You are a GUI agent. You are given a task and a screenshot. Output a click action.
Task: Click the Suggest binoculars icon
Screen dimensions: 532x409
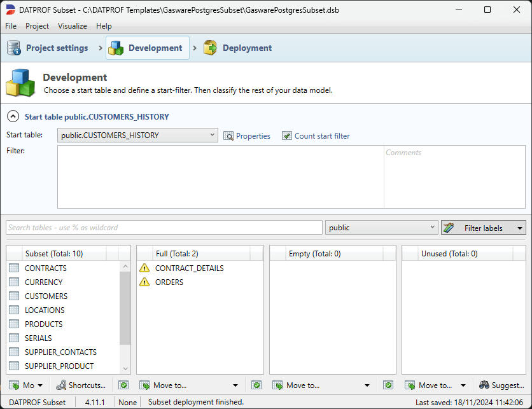(484, 385)
